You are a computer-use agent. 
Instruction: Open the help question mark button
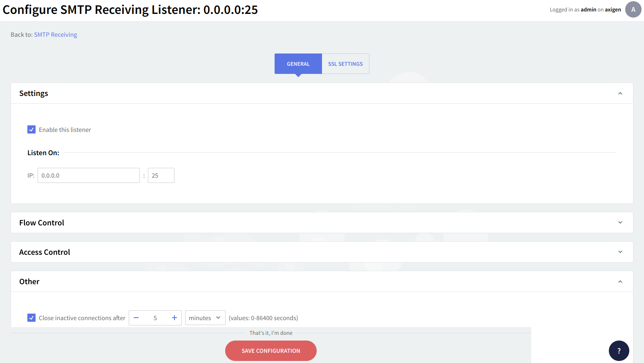point(619,351)
